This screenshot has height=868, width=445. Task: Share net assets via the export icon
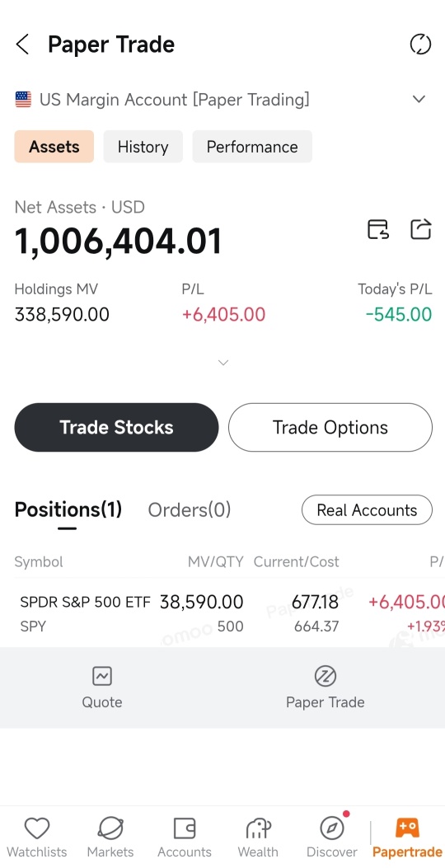420,228
